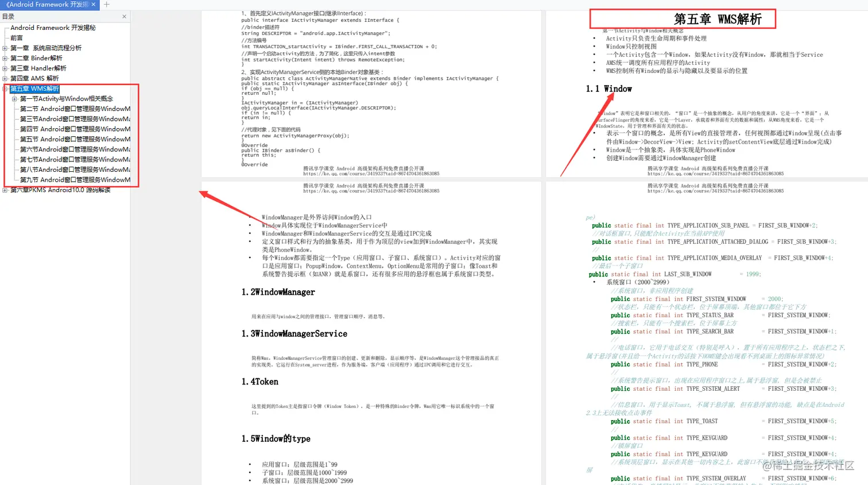
Task: Close the 《Android Framework 开发揭秘 document tab
Action: click(x=94, y=5)
